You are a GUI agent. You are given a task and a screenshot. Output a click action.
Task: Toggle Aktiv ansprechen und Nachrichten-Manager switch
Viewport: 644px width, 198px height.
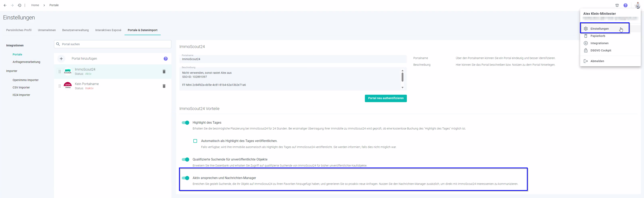185,178
